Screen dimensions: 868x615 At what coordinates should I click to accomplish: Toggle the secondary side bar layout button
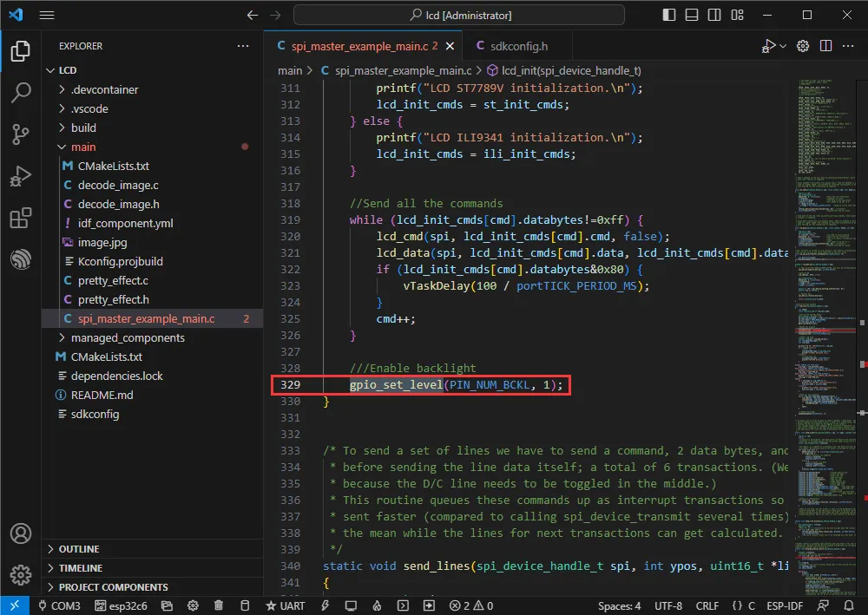pyautogui.click(x=714, y=16)
